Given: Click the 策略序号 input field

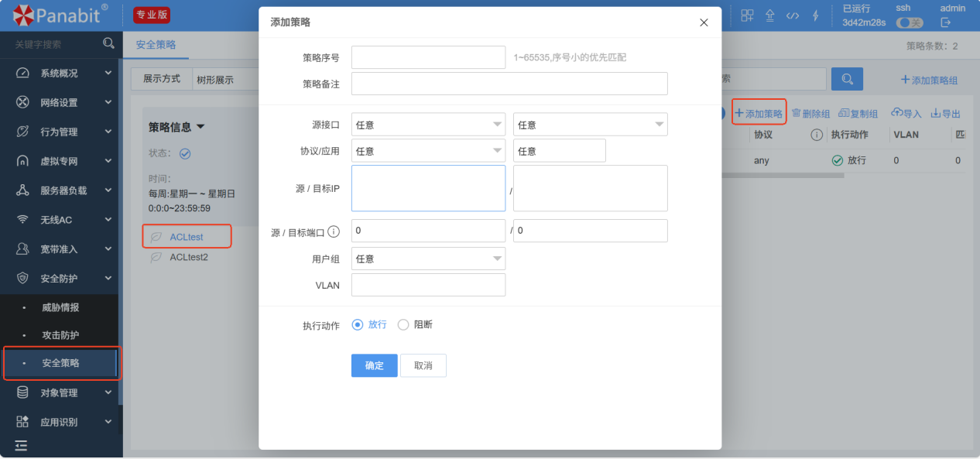Looking at the screenshot, I should (428, 57).
